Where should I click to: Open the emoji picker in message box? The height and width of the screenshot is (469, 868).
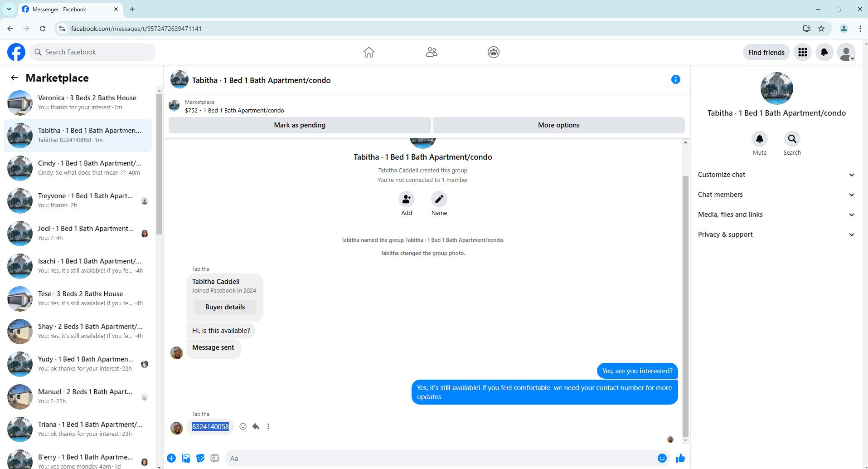coord(662,458)
